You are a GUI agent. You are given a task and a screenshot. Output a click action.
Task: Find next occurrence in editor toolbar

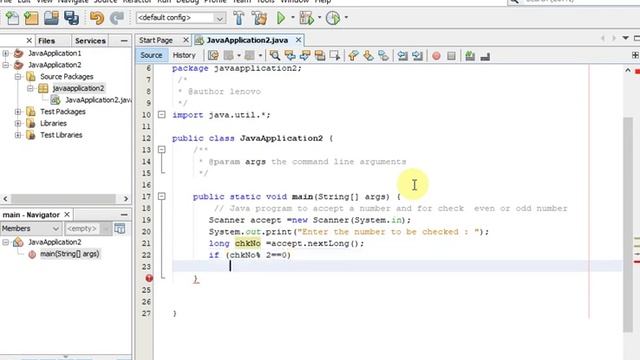pyautogui.click(x=305, y=56)
